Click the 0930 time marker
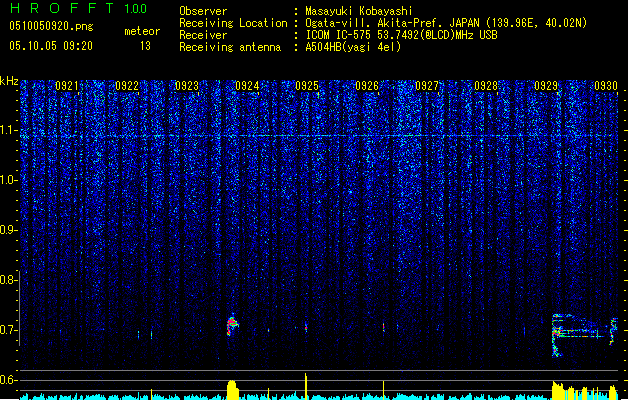The width and height of the screenshot is (629, 400). click(x=606, y=86)
